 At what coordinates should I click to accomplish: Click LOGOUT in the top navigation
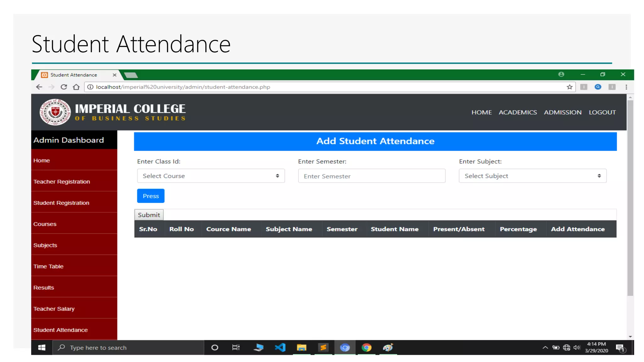pos(602,112)
